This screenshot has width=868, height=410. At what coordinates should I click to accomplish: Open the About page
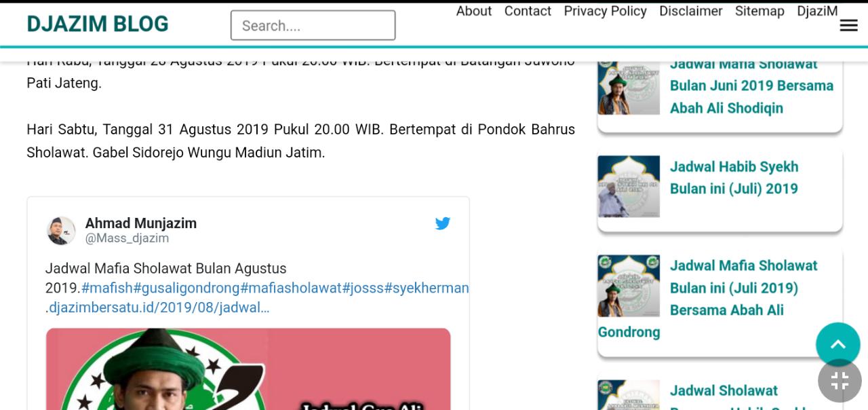(x=473, y=11)
